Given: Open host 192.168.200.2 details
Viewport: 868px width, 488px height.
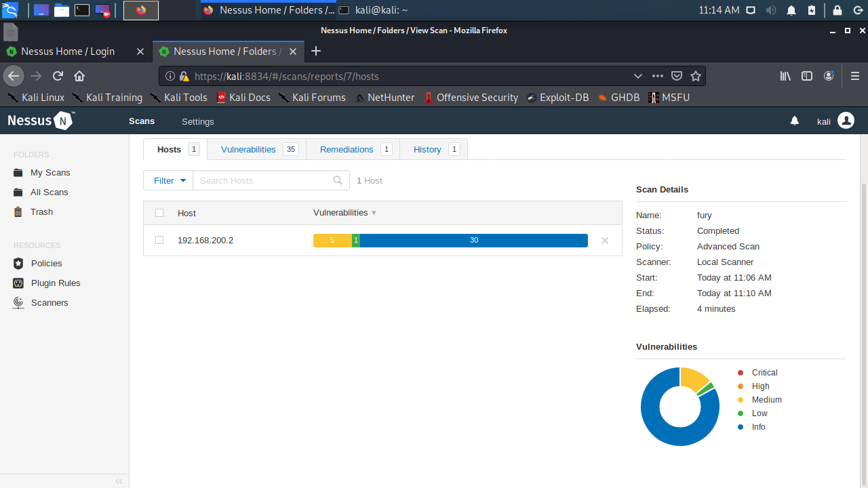Looking at the screenshot, I should click(205, 241).
